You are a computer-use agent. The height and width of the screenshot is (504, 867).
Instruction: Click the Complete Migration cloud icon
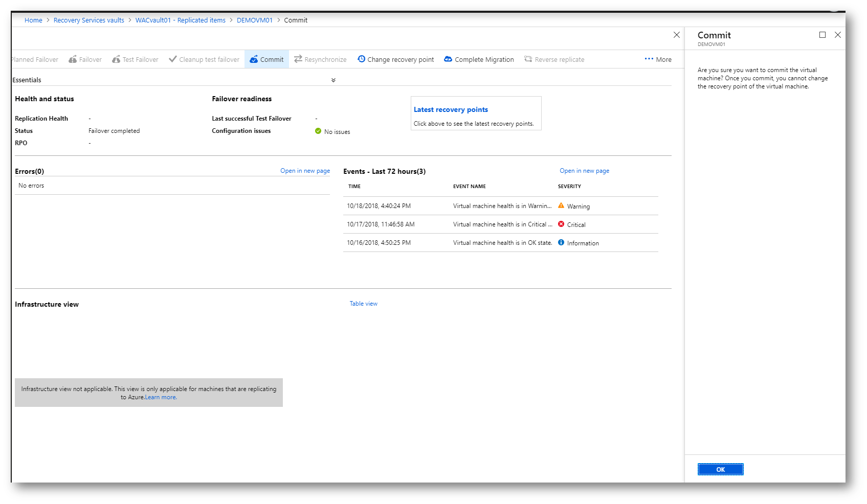[x=448, y=59]
